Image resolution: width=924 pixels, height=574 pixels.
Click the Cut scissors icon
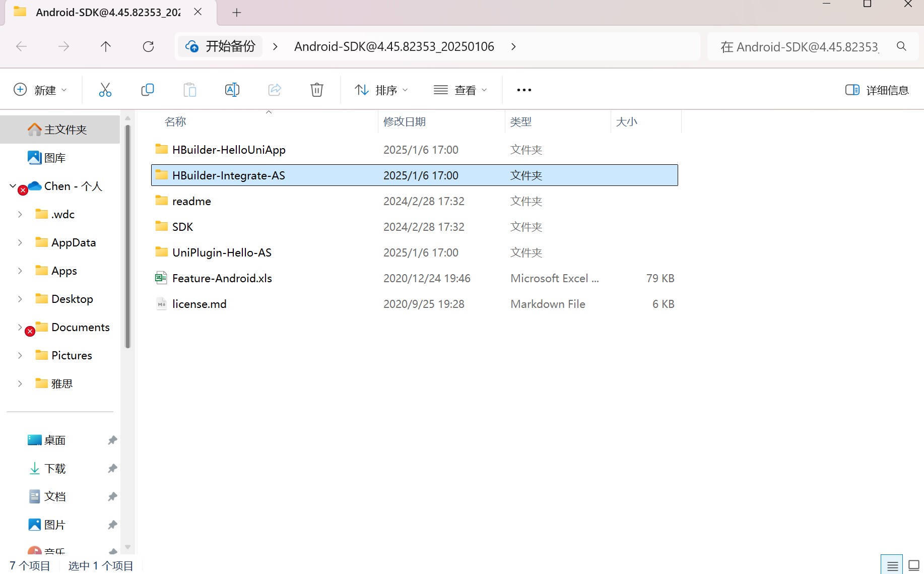[105, 90]
